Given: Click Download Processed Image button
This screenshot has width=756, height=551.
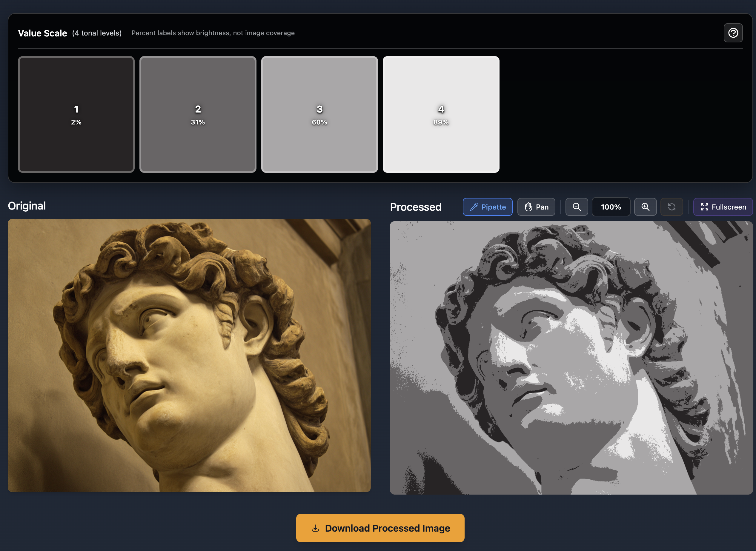Looking at the screenshot, I should click(380, 528).
